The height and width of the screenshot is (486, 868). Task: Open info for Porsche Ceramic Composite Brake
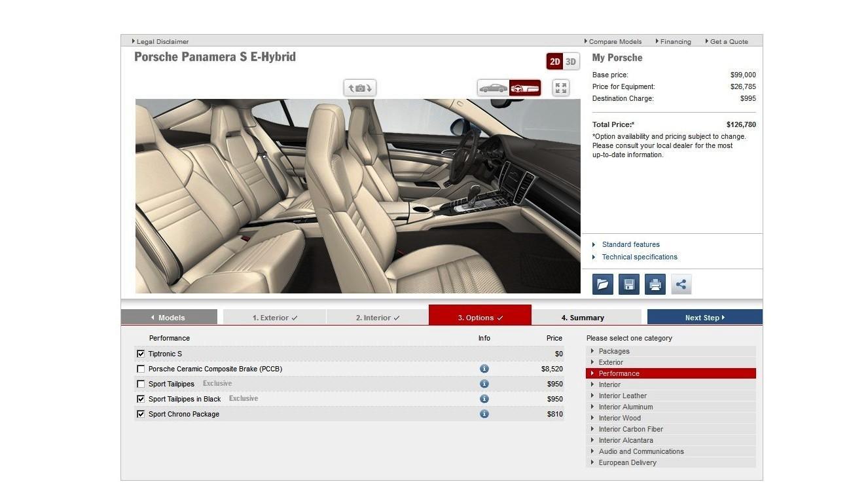point(484,369)
